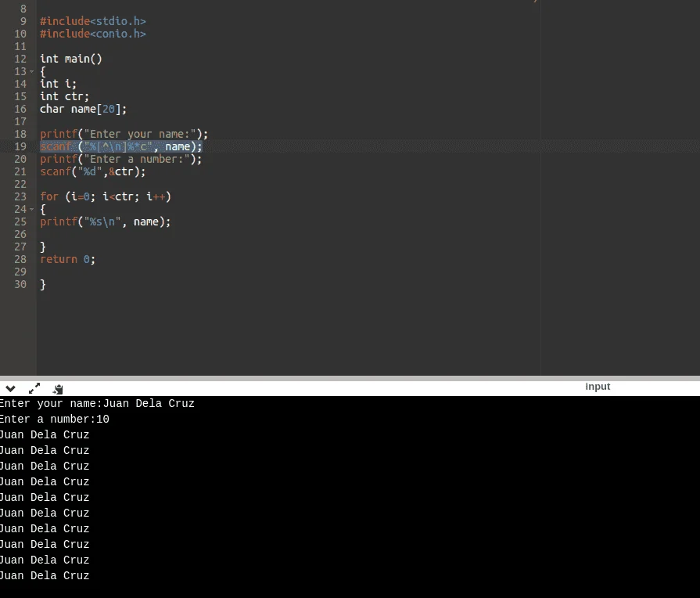
Task: Click the #include<conio.h> line
Action: [x=93, y=34]
